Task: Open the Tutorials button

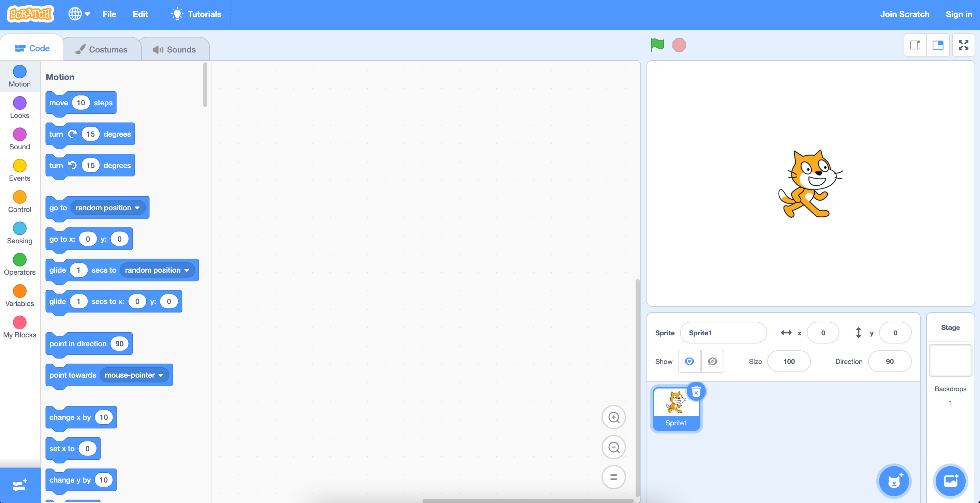Action: 196,14
